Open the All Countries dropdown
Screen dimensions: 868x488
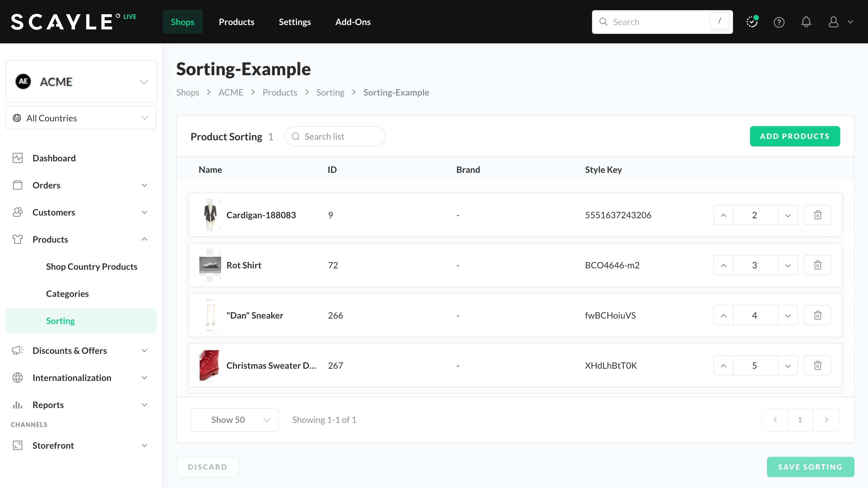81,118
